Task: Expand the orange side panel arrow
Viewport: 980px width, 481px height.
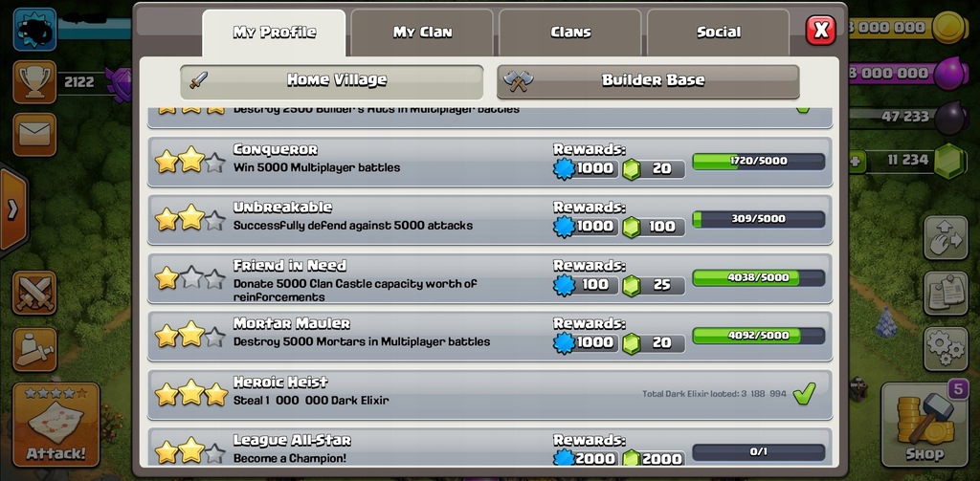Action: pos(12,209)
